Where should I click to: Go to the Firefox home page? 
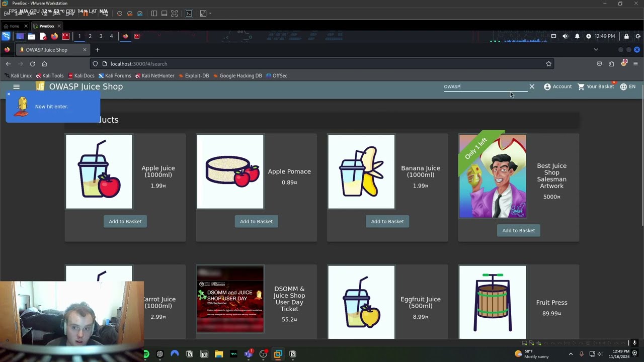click(44, 64)
